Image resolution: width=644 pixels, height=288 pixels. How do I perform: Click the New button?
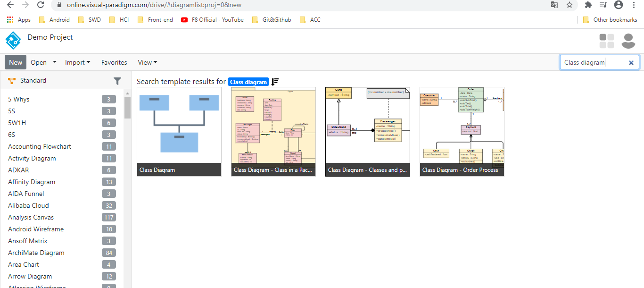15,62
